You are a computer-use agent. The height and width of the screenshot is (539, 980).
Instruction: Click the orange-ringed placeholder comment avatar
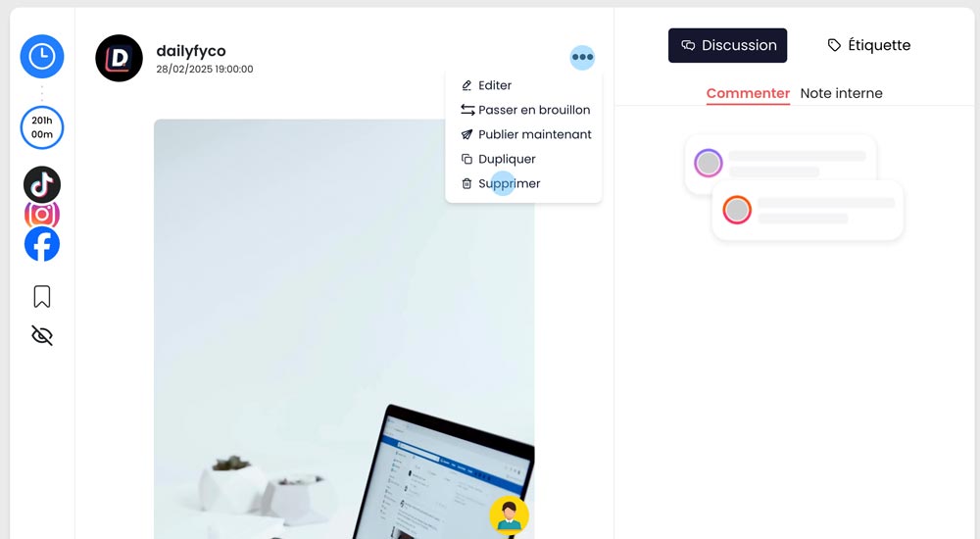point(737,210)
